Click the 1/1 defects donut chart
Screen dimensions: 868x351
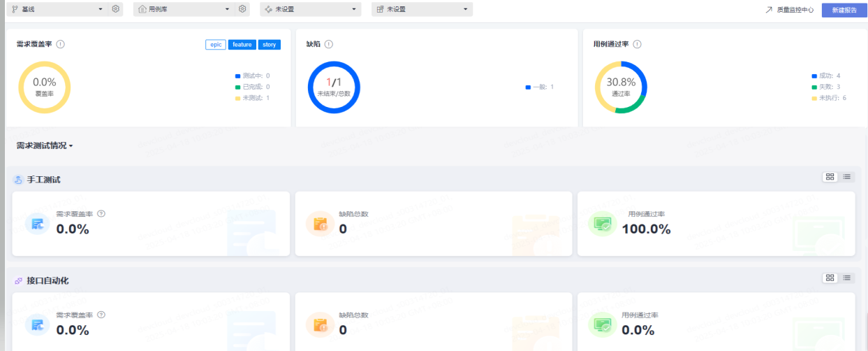tap(334, 87)
